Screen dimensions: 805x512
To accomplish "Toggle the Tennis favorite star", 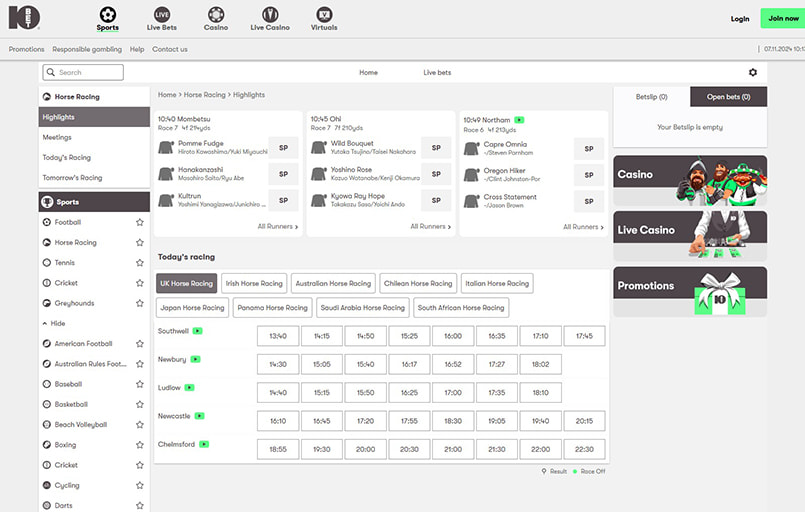I will 140,263.
